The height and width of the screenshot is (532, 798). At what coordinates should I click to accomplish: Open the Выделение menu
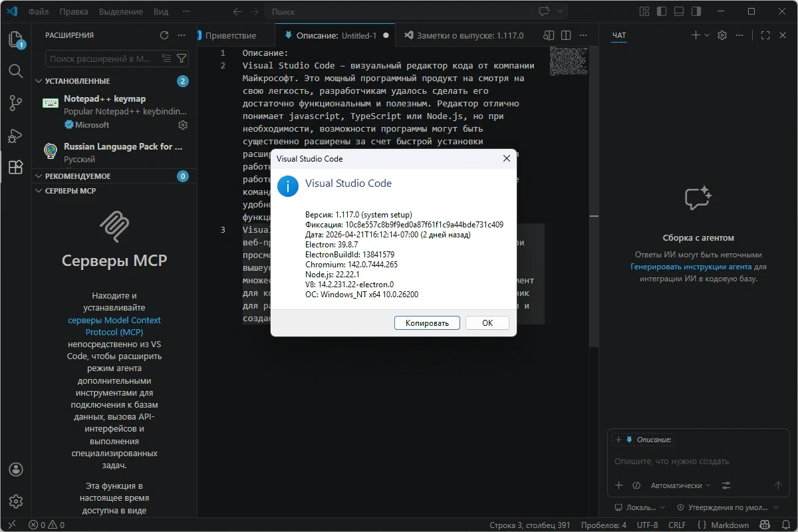120,11
